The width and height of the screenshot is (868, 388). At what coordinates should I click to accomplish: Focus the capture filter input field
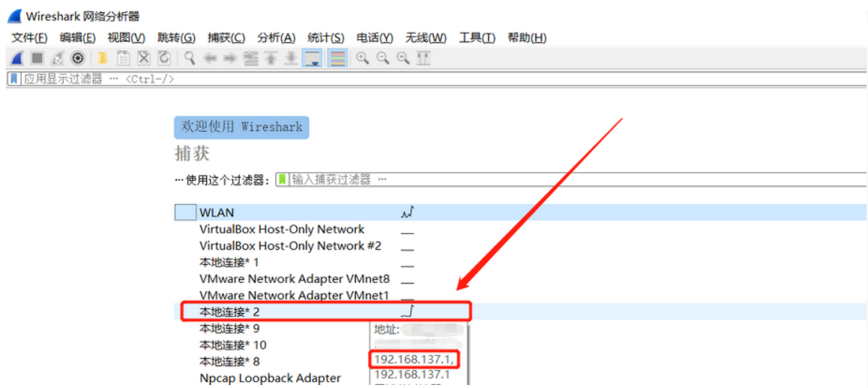(578, 179)
